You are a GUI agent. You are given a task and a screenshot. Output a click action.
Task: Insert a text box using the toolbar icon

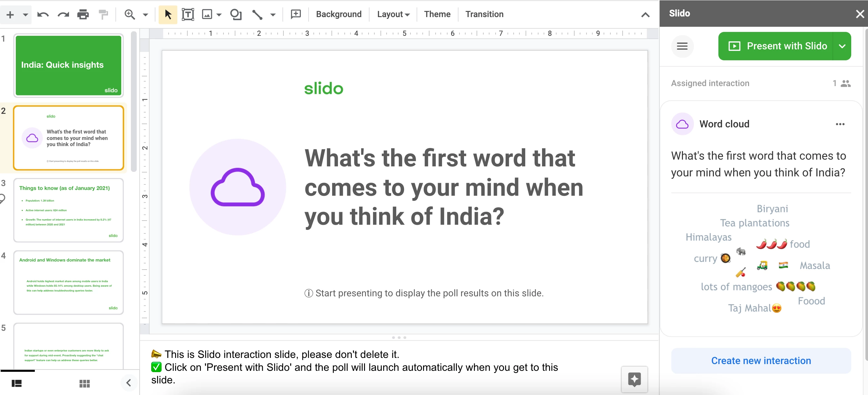point(188,15)
